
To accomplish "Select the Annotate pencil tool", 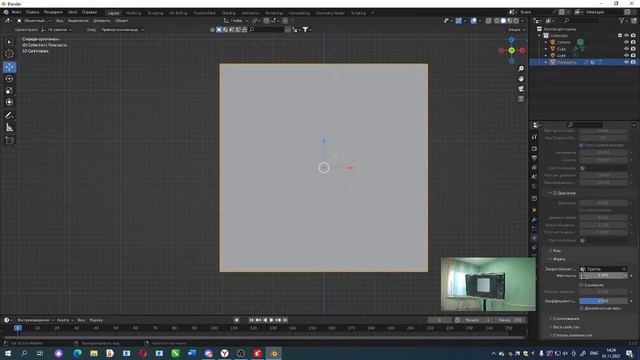I will [x=9, y=116].
